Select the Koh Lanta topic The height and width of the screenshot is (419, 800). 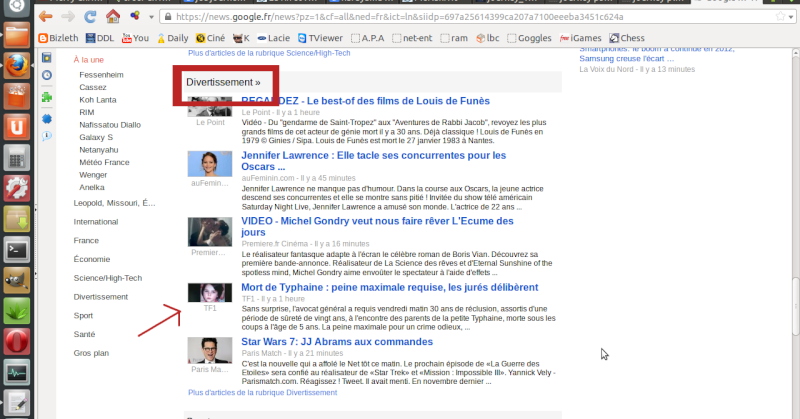click(x=97, y=100)
